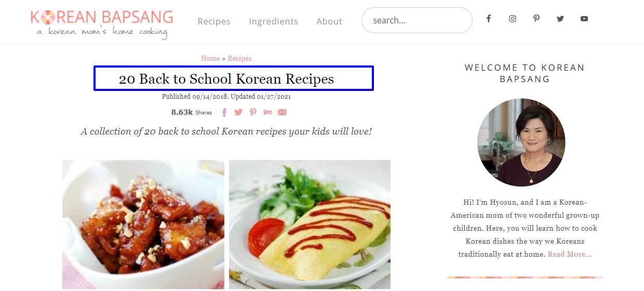Image resolution: width=644 pixels, height=291 pixels.
Task: Click the Home breadcrumb link
Action: [210, 58]
